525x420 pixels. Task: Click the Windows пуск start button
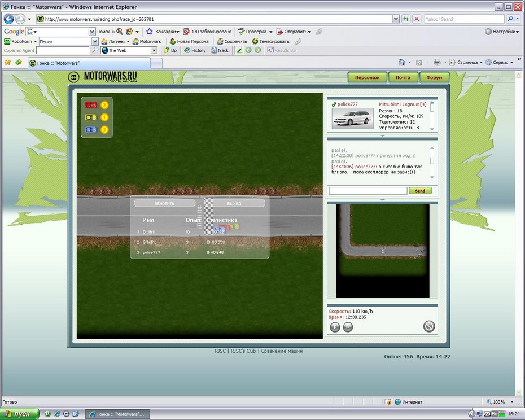tap(20, 414)
